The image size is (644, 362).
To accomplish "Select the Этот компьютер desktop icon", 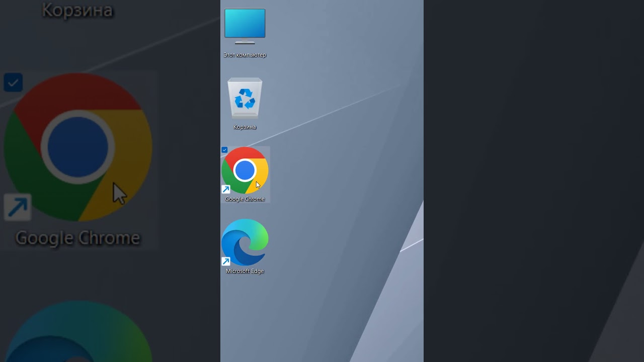I will pos(245,26).
